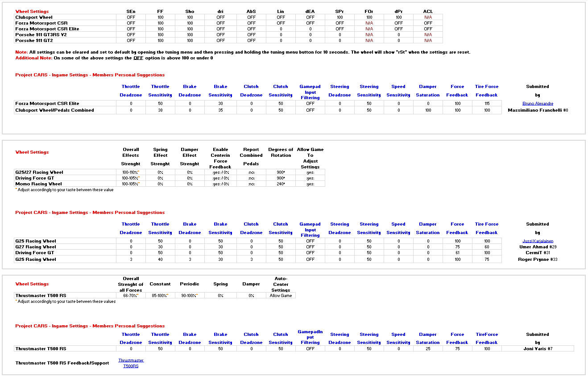Click the Allow Game To Adjust Settings header
The image size is (588, 377).
pos(310,158)
